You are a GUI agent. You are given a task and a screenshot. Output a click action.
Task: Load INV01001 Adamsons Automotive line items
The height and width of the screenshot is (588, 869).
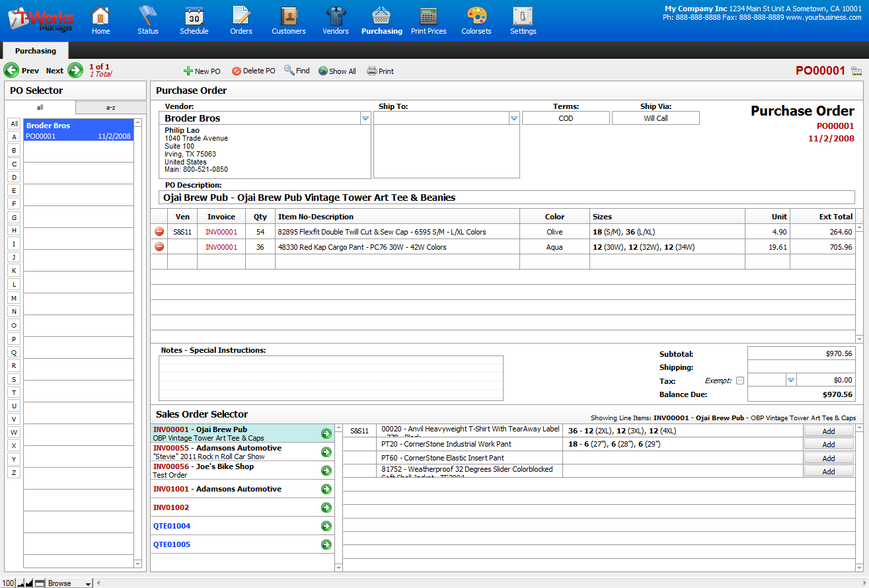pyautogui.click(x=326, y=489)
